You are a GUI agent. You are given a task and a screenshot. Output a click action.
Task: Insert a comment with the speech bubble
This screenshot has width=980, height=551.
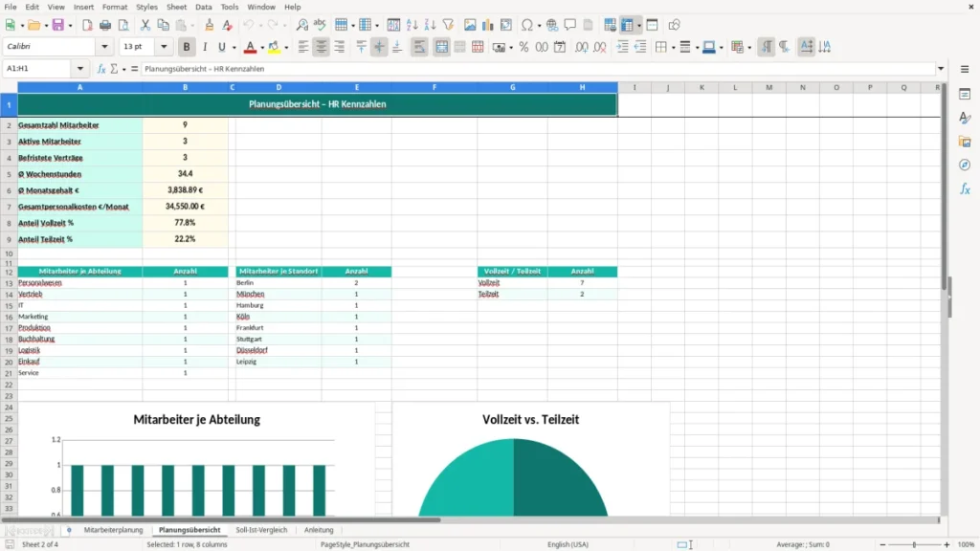[570, 25]
